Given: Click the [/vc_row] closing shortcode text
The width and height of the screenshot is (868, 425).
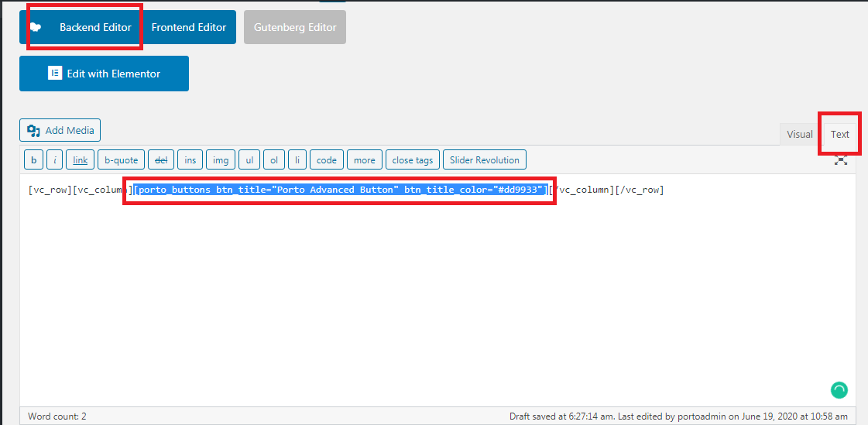Looking at the screenshot, I should [x=640, y=190].
